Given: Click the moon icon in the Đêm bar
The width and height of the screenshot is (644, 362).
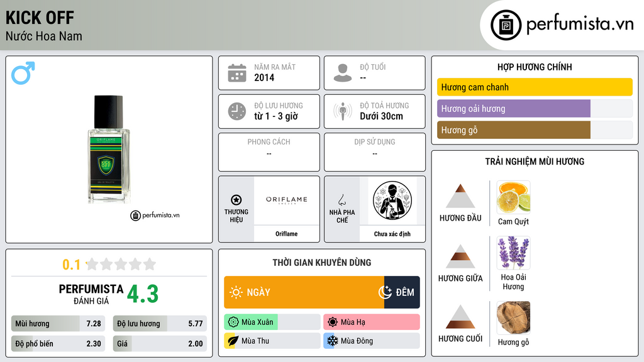Looking at the screenshot, I should (x=385, y=292).
